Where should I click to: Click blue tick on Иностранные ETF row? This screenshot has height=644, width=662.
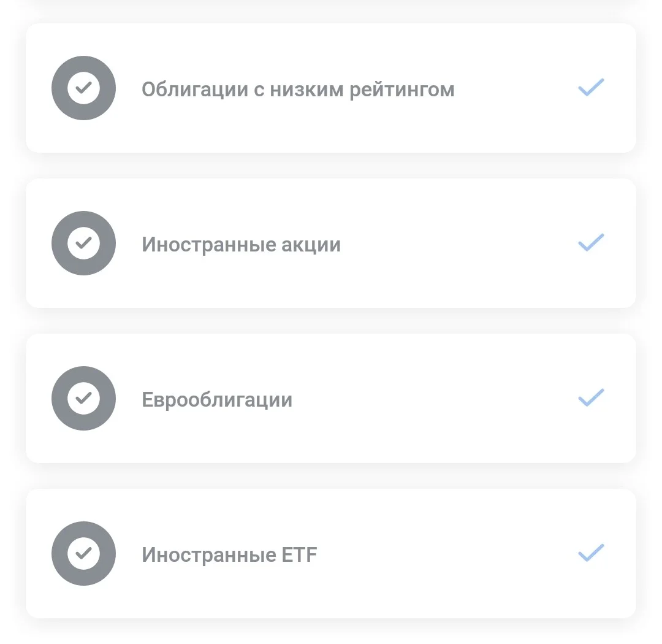click(x=591, y=553)
